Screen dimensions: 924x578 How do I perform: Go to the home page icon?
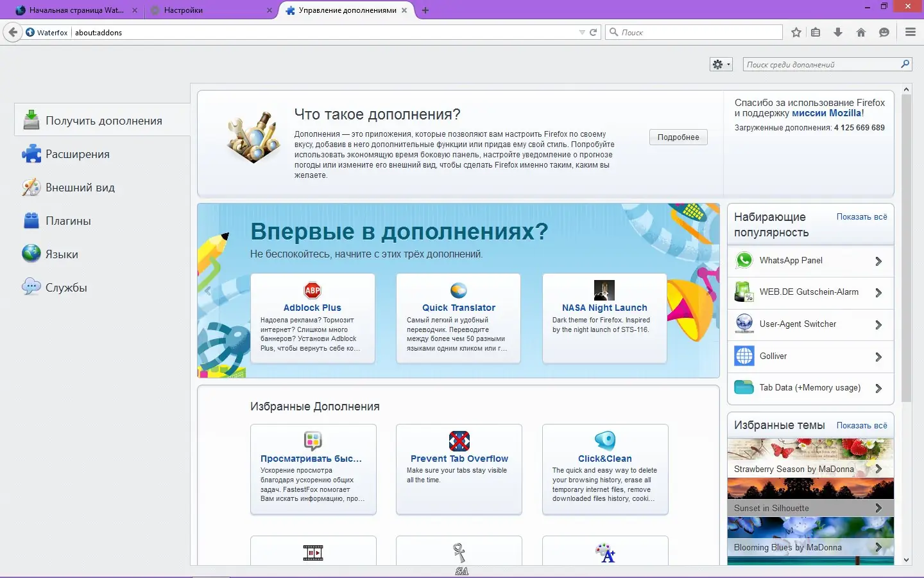point(861,32)
